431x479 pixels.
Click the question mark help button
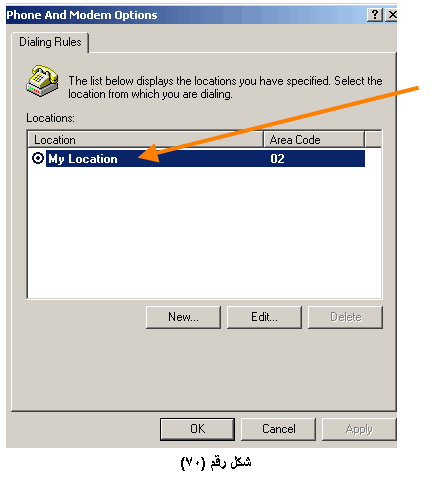375,15
